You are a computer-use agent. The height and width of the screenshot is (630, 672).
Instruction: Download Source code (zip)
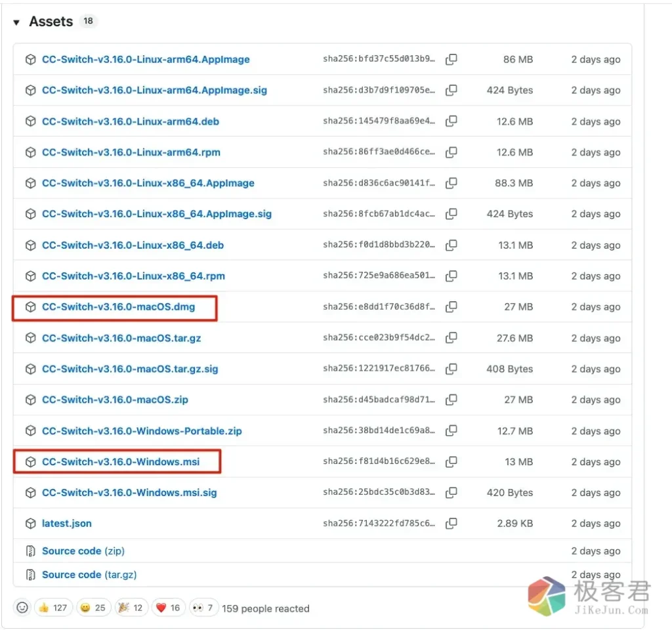pyautogui.click(x=83, y=551)
